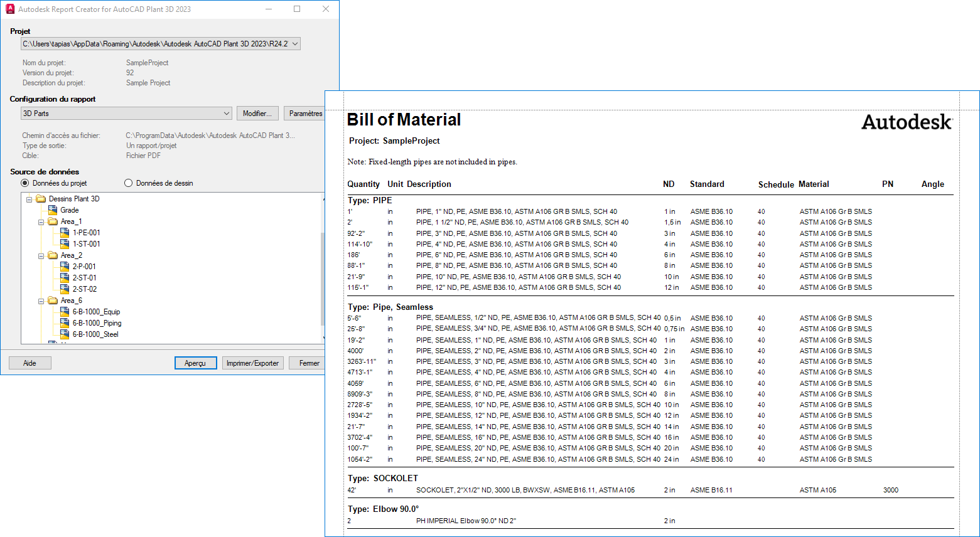
Task: Select the 1-ST-001 drawing icon
Action: (x=65, y=244)
